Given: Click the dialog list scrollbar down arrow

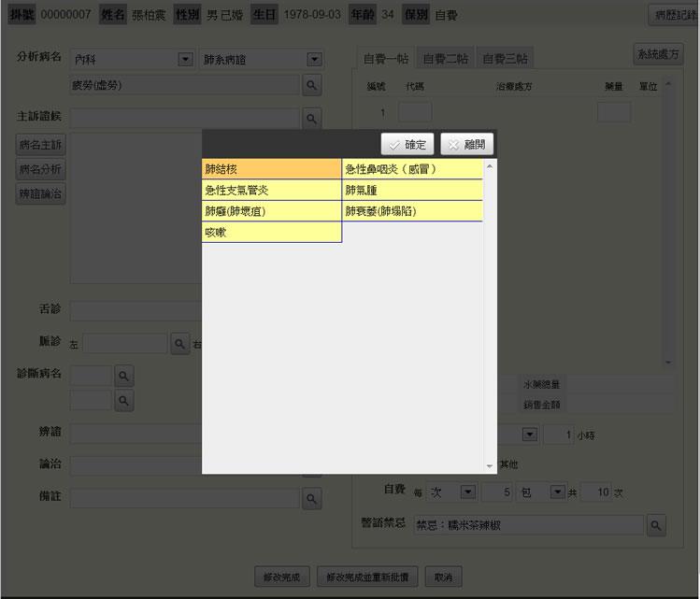Looking at the screenshot, I should (x=490, y=465).
